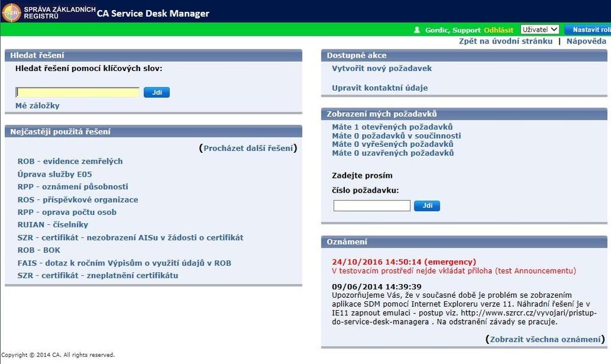Open solution RPP - oznámení působnosti
Viewport: 611px width, 364px height.
[73, 187]
